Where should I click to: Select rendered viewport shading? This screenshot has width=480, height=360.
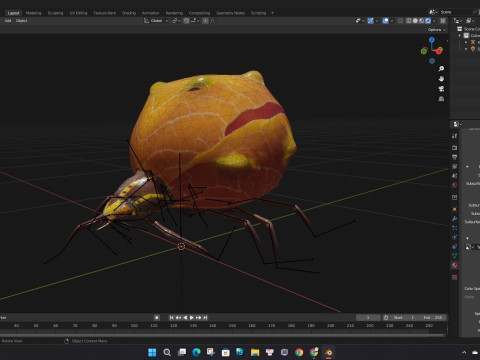coord(428,21)
